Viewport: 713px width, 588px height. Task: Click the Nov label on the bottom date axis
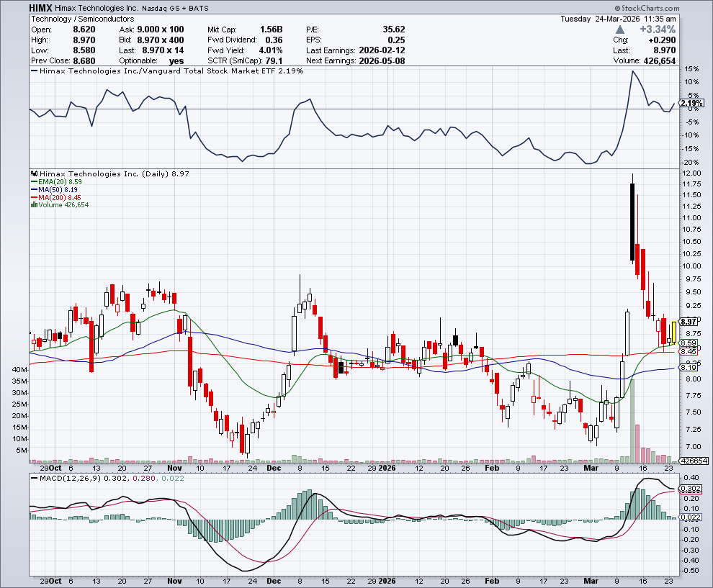174,581
